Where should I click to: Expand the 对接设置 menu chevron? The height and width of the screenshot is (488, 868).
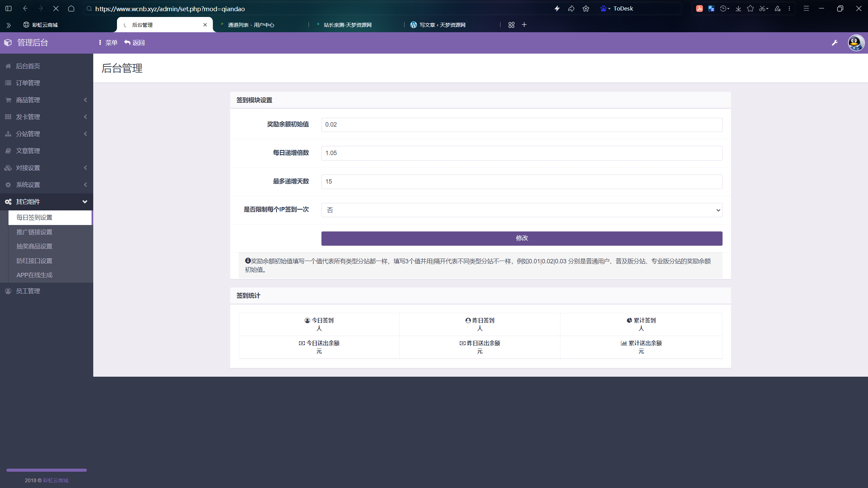pyautogui.click(x=85, y=168)
